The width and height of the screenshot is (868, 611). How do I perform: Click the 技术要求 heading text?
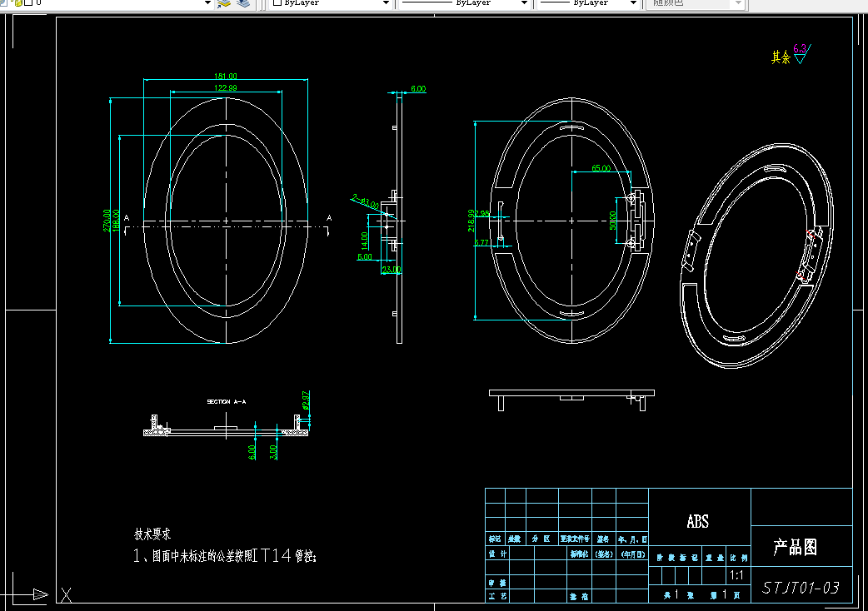pos(152,534)
